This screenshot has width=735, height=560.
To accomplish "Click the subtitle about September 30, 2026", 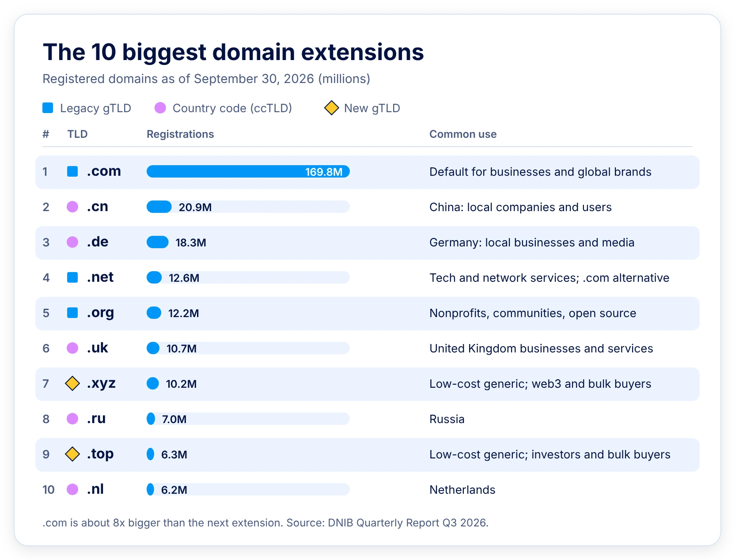I will pos(206,79).
